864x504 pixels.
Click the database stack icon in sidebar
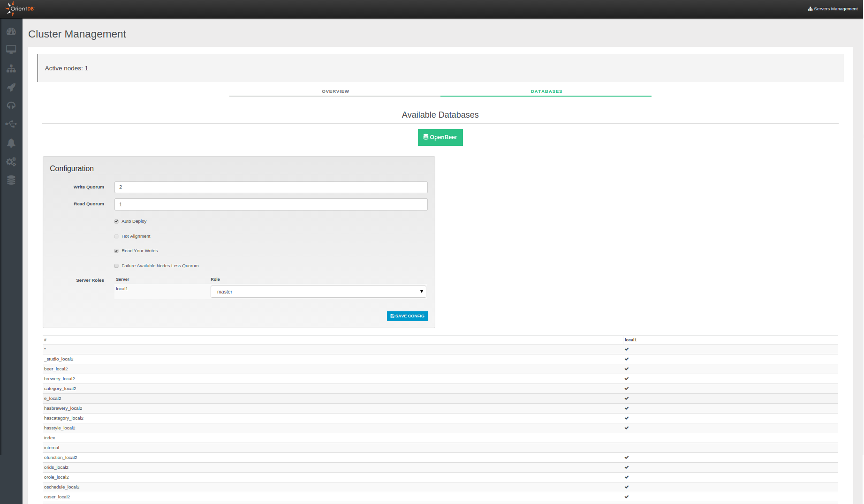(x=11, y=181)
